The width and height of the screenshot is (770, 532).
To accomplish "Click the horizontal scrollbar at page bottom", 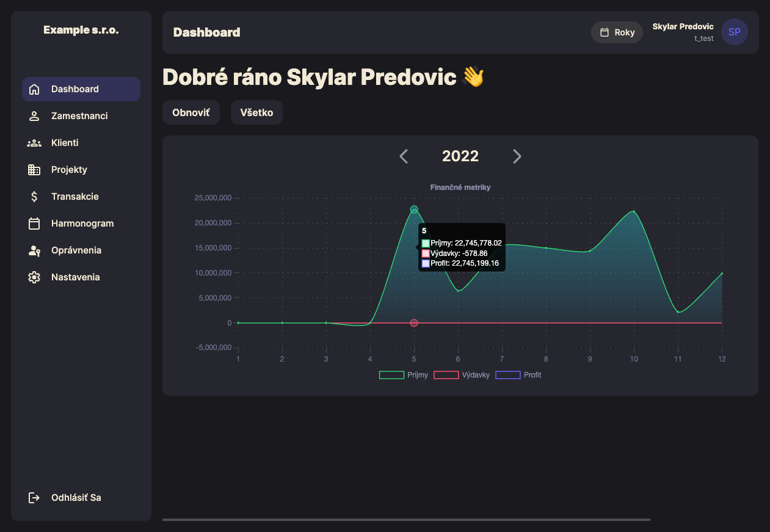I will [406, 520].
